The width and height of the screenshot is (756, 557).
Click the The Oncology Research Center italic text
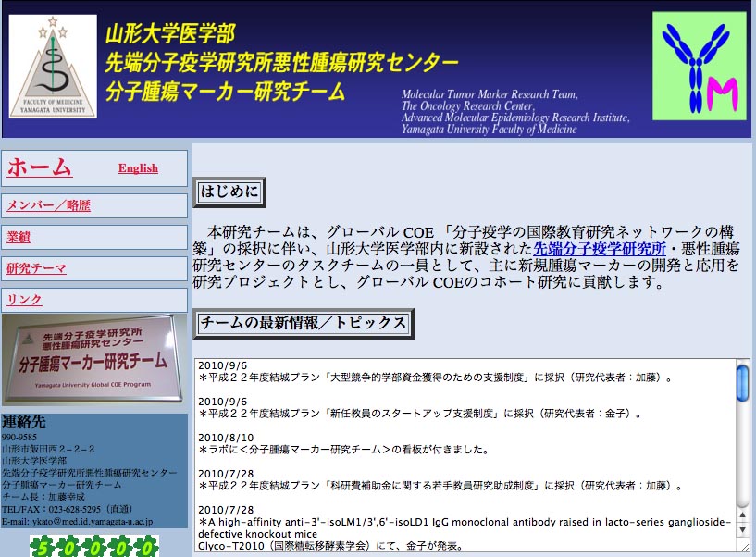point(468,105)
